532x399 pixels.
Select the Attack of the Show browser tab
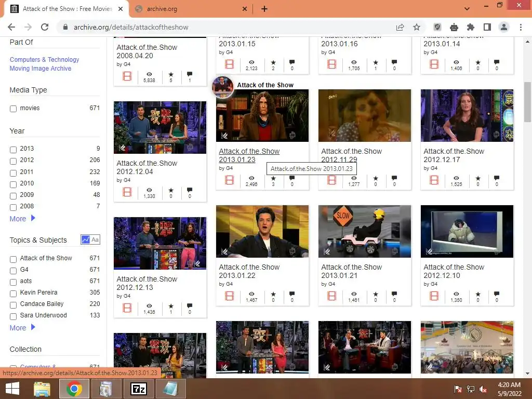[67, 9]
